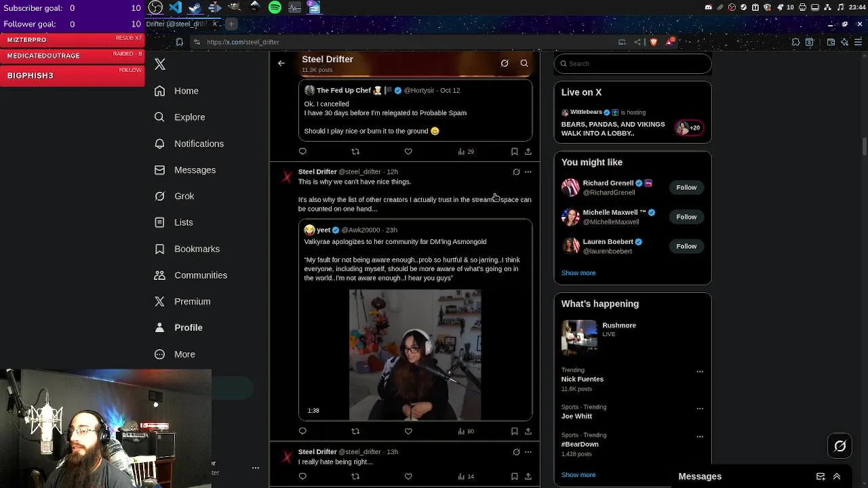Image resolution: width=868 pixels, height=488 pixels.
Task: Explain the "nice things" post with Grok icon
Action: (516, 172)
